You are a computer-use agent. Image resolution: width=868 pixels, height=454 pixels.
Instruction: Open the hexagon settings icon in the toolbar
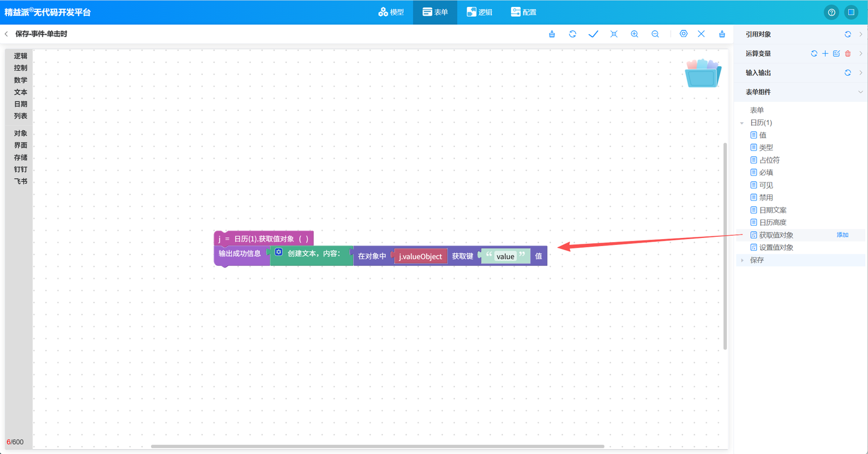tap(683, 34)
